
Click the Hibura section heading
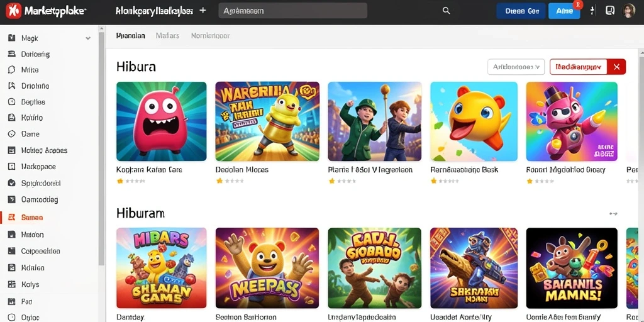[x=136, y=67]
